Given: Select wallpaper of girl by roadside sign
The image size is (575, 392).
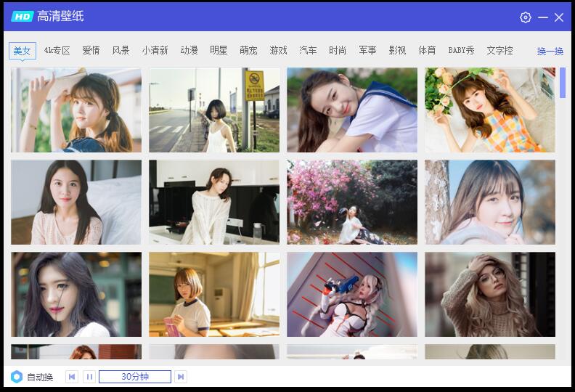Looking at the screenshot, I should [x=214, y=110].
